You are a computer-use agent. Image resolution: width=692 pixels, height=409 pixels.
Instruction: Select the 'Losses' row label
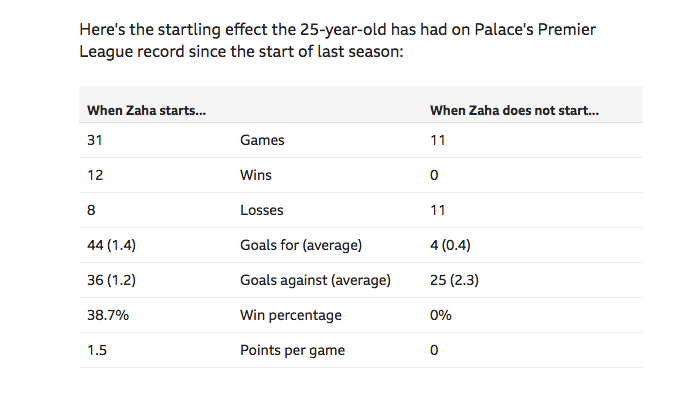click(262, 210)
